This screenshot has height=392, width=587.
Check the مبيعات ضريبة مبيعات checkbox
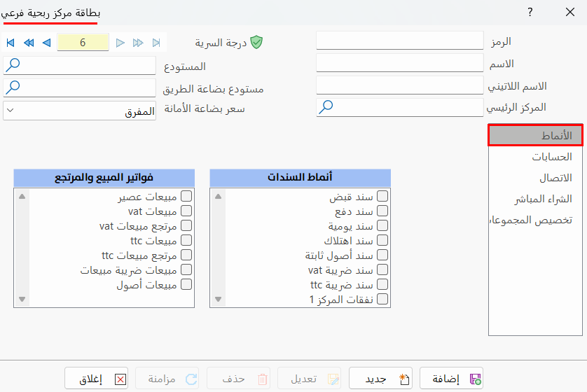186,269
